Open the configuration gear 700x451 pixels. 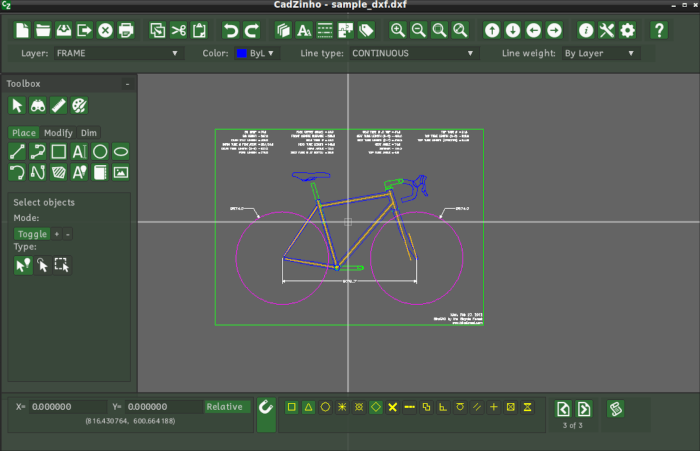pos(628,30)
